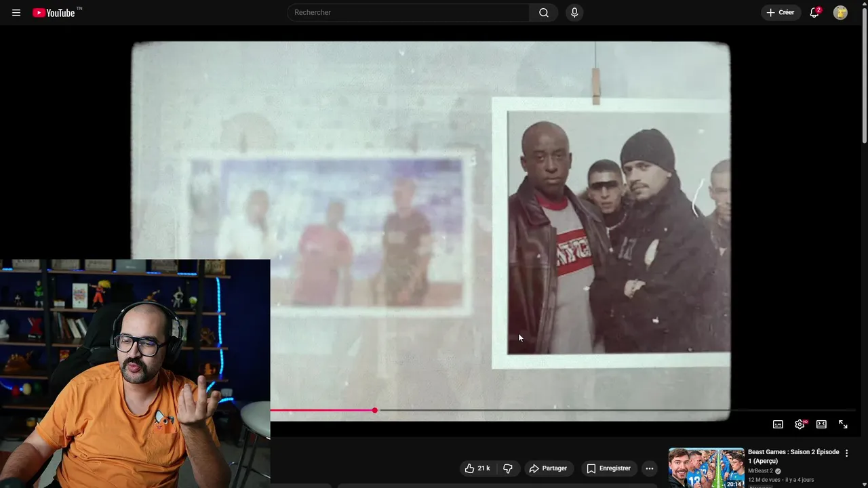Like the video with 21 k likes

point(478,468)
